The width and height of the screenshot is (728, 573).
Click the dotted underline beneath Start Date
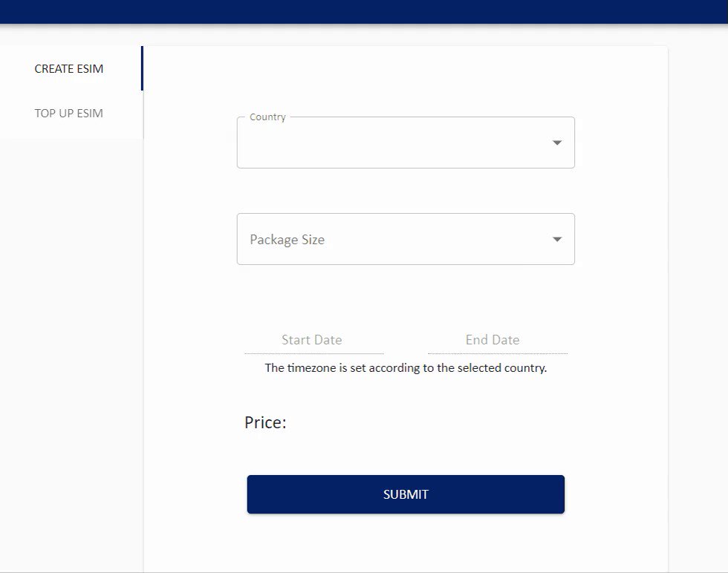[313, 353]
